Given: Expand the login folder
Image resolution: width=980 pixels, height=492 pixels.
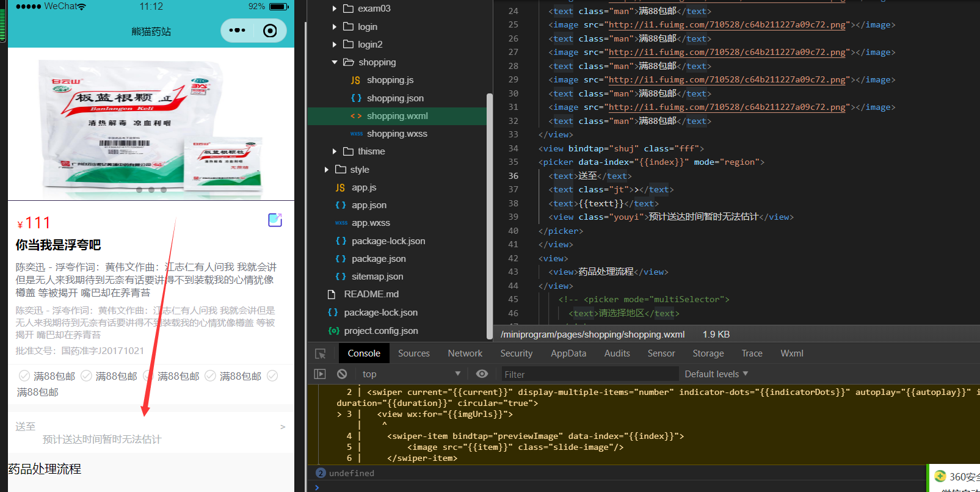Looking at the screenshot, I should [x=334, y=27].
